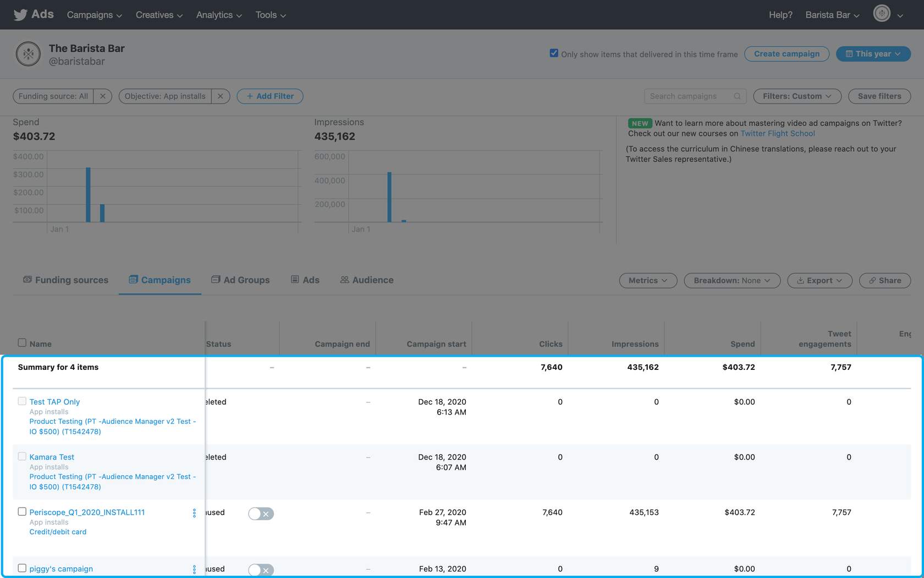The height and width of the screenshot is (578, 924).
Task: Sort by the Campaign end column header
Action: 342,344
